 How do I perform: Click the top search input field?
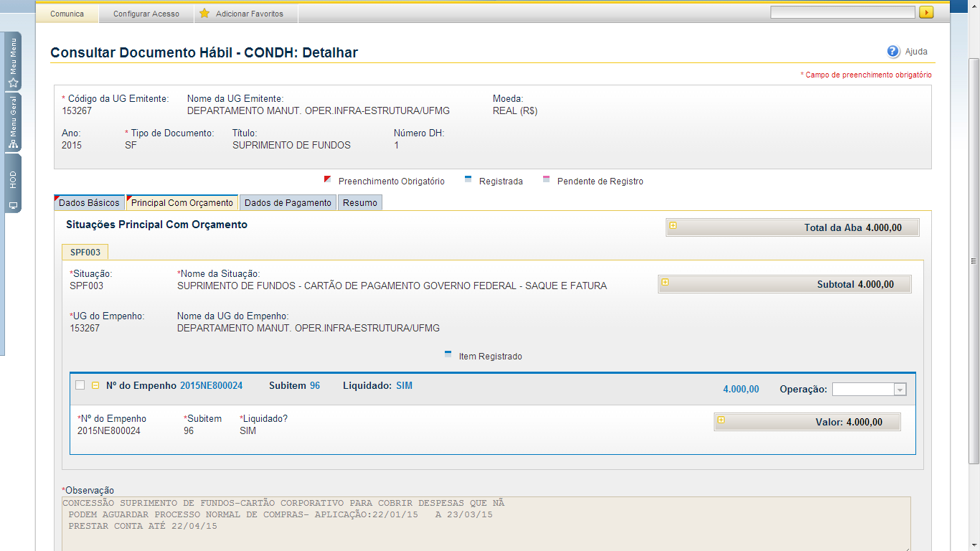point(843,12)
